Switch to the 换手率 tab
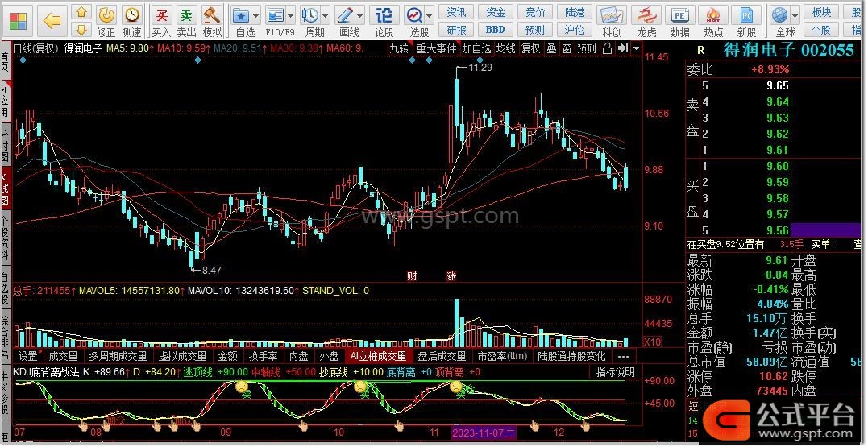868x447 pixels. coord(263,356)
